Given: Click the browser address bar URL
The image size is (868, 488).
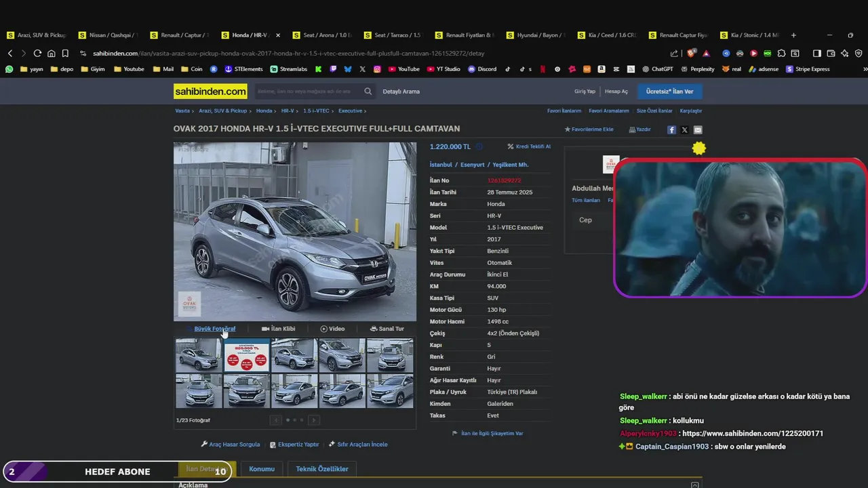Looking at the screenshot, I should click(288, 54).
